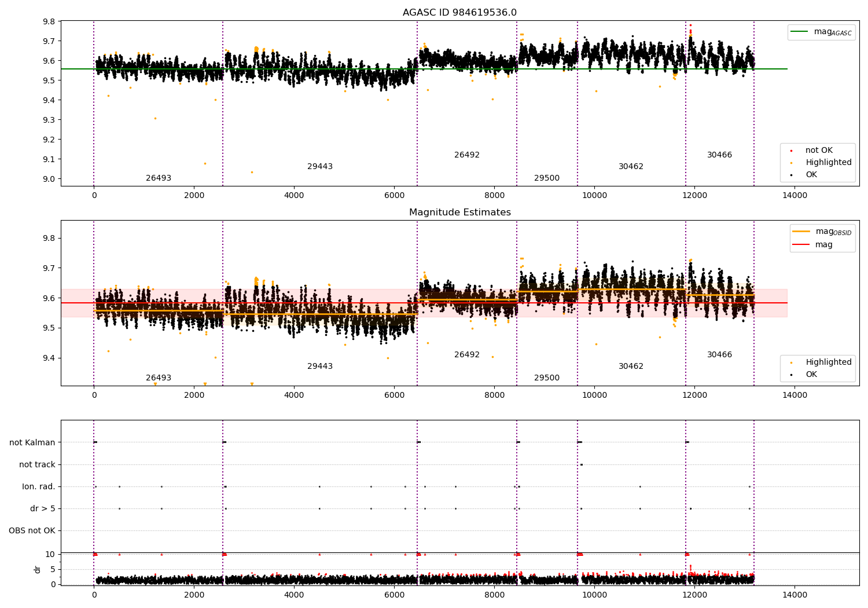Click obsid label 30466 in Magnitude Estimates plot
Viewport: 868px width, 608px height.
coord(719,355)
